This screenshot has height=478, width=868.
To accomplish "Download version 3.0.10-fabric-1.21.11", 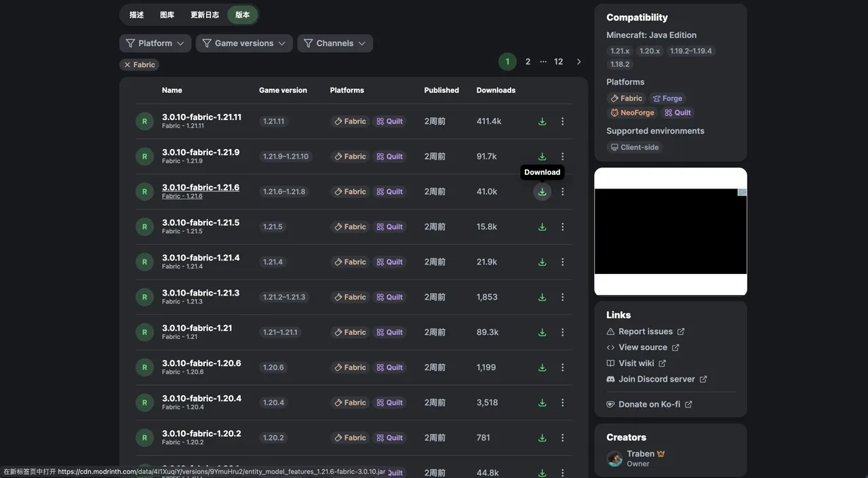I will pos(542,121).
